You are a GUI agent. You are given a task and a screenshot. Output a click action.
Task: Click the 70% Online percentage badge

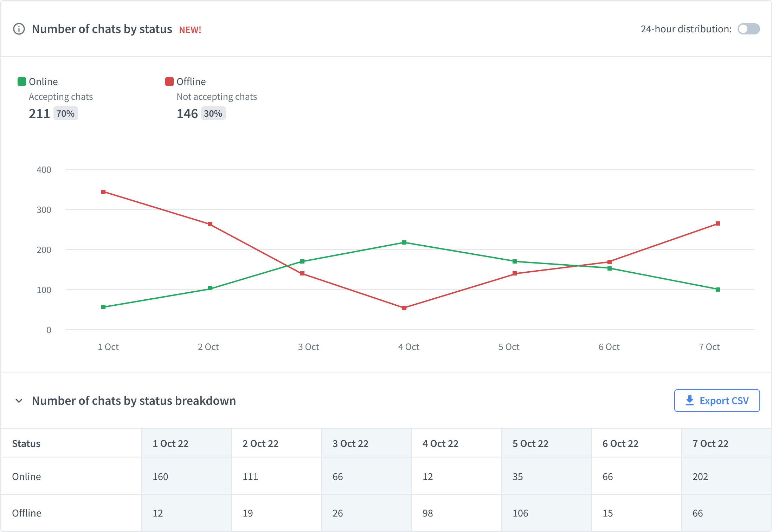pyautogui.click(x=66, y=113)
